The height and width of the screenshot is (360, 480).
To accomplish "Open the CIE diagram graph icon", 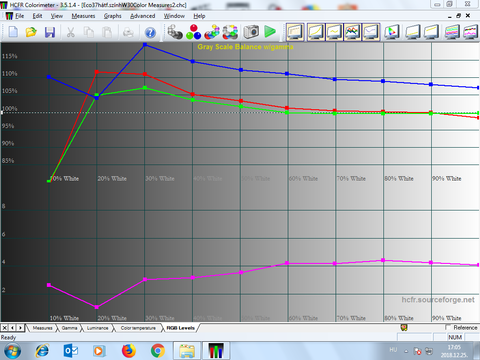I will tap(392, 32).
